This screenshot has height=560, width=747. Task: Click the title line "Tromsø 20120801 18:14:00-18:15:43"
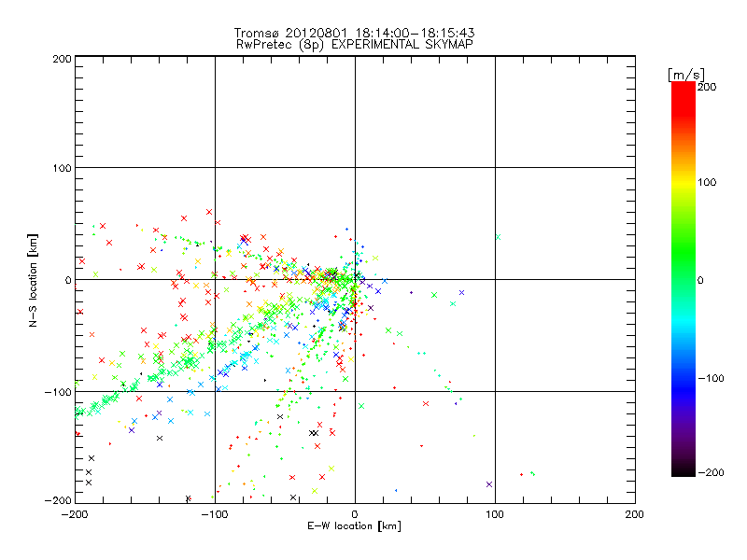tap(354, 33)
